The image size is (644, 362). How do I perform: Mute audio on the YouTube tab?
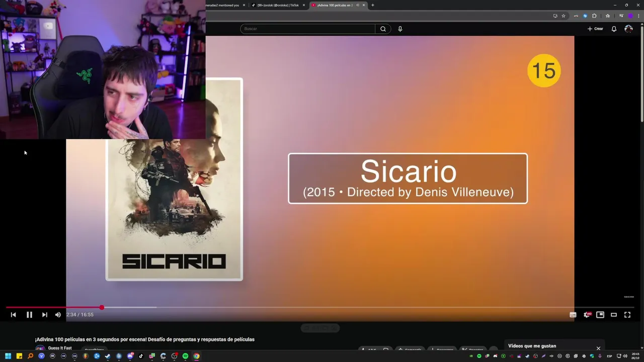357,5
